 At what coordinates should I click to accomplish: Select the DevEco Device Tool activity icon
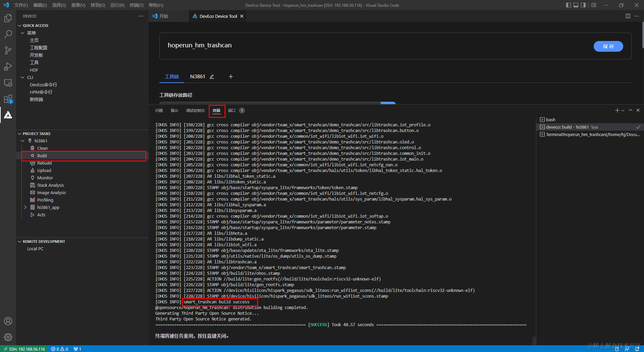click(8, 115)
